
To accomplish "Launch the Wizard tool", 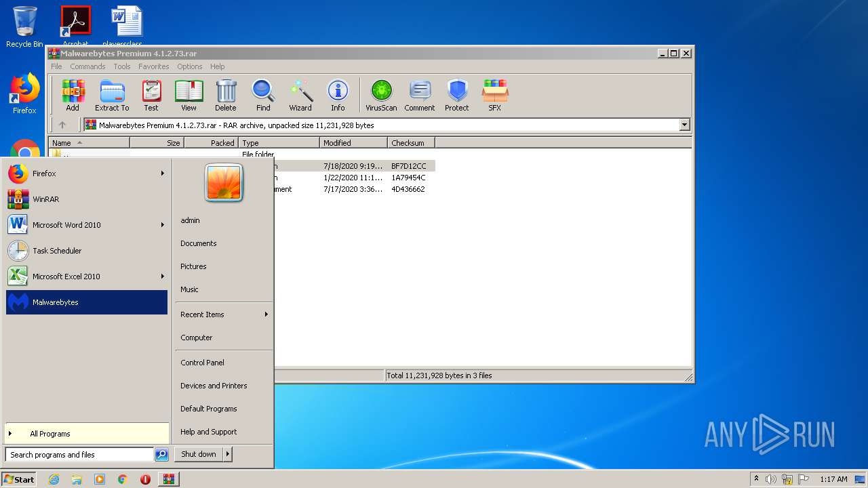I will [300, 95].
